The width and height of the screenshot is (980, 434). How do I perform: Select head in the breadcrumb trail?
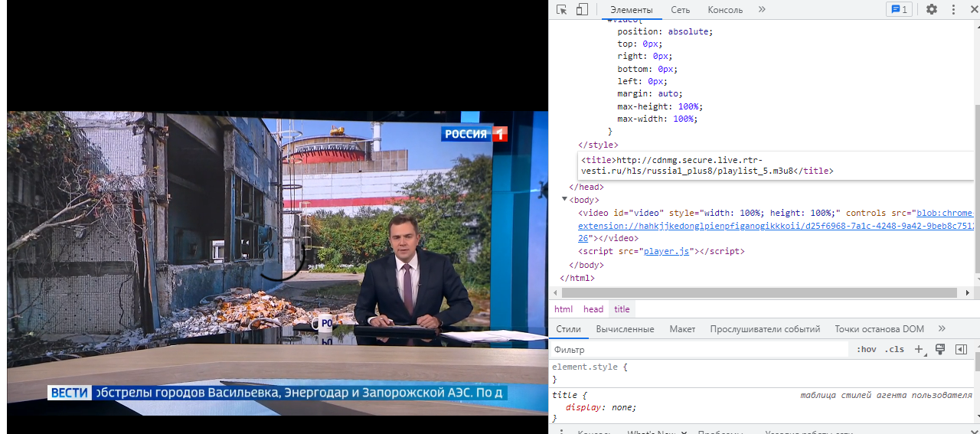coord(593,309)
